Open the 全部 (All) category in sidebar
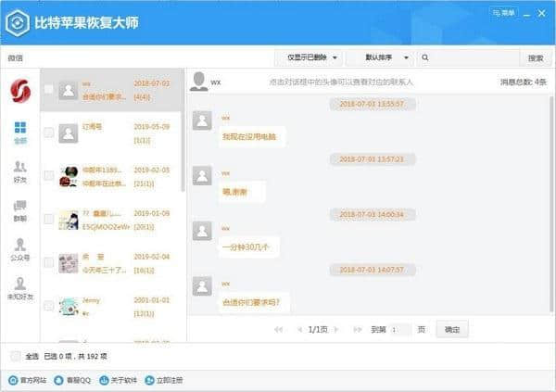 click(x=19, y=132)
